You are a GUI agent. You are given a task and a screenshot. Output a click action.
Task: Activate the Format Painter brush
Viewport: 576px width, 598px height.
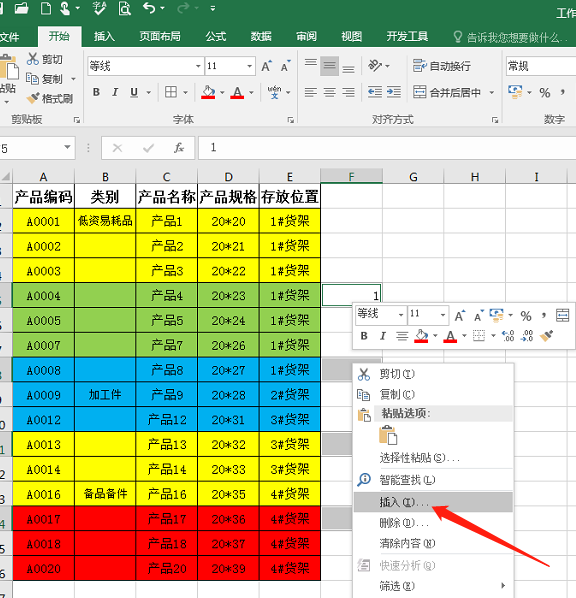point(33,98)
